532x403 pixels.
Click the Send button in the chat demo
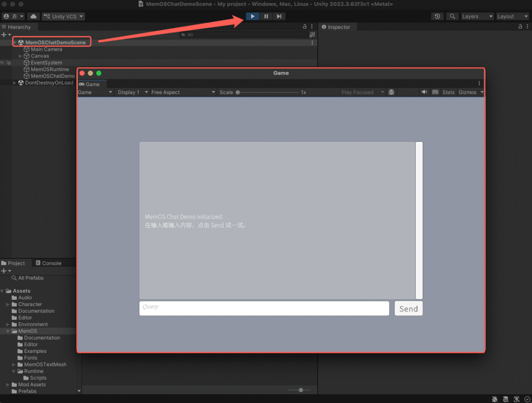(408, 309)
